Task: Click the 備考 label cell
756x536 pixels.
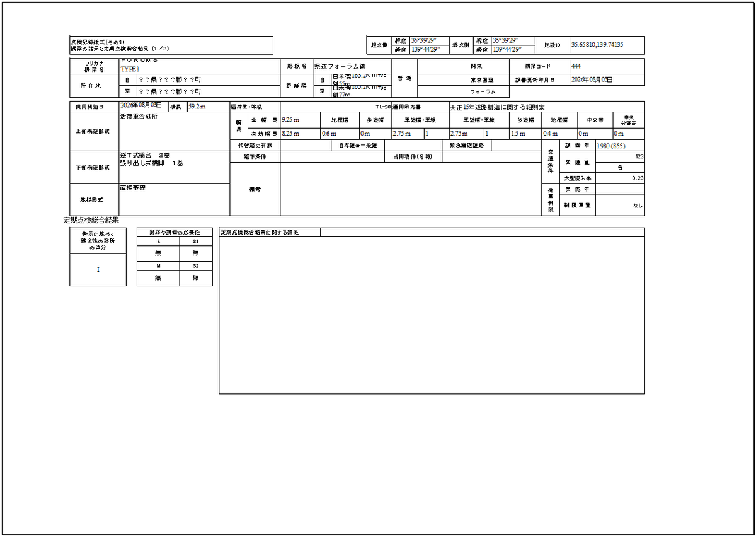Action: [255, 189]
